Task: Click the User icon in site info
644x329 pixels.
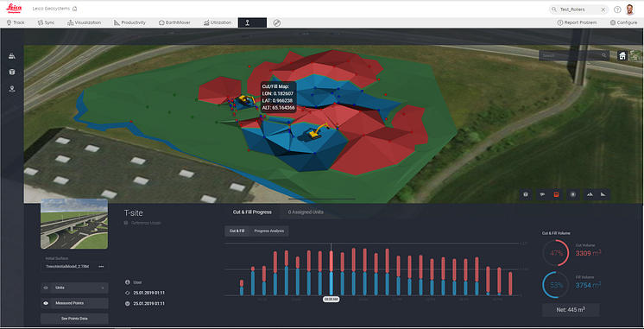Action: point(127,282)
